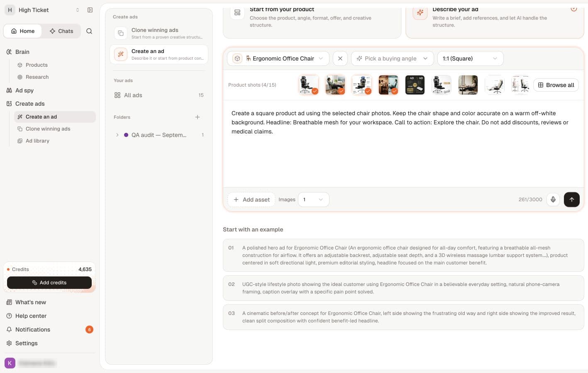Viewport: 588px width, 373px height.
Task: Switch to the Home tab
Action: click(23, 31)
